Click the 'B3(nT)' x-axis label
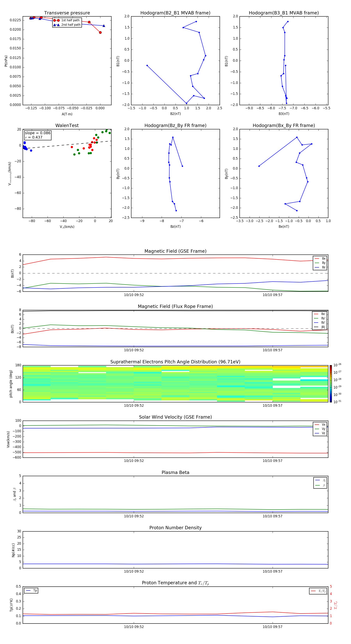Screen dimensions: 351x644 pyautogui.click(x=284, y=114)
